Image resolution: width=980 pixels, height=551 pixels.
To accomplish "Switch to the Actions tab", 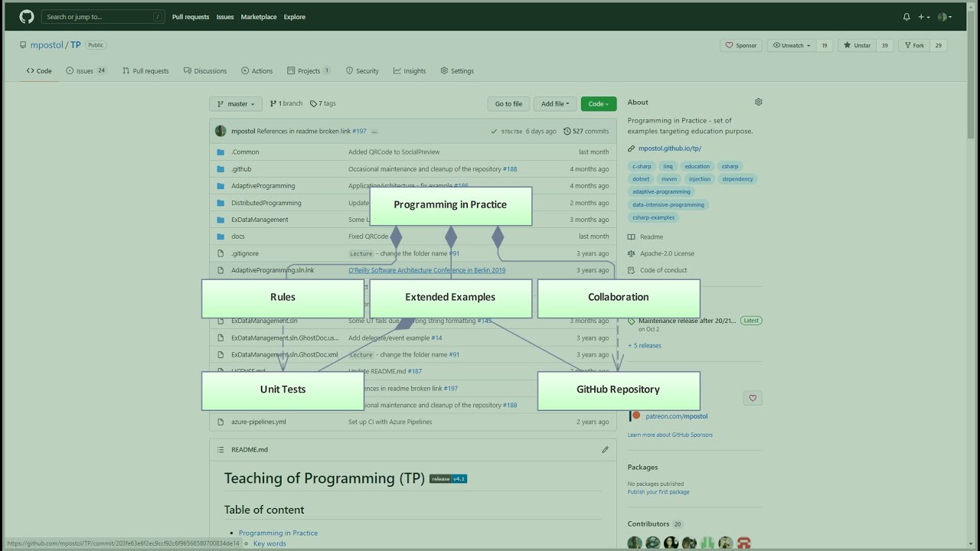I will [257, 71].
